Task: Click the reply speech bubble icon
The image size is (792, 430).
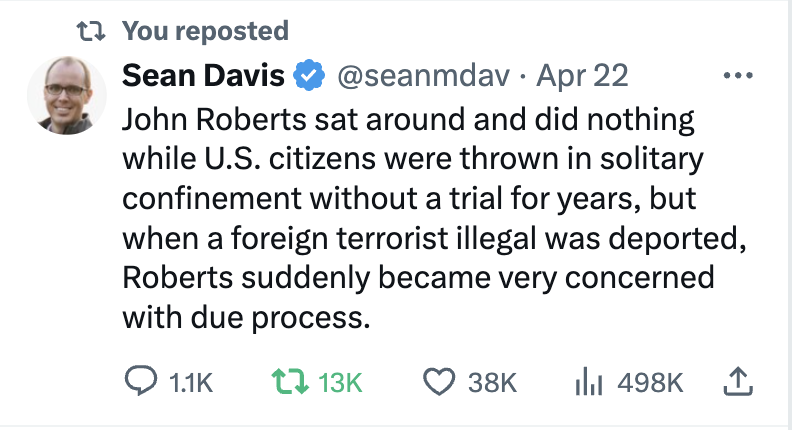Action: [141, 381]
